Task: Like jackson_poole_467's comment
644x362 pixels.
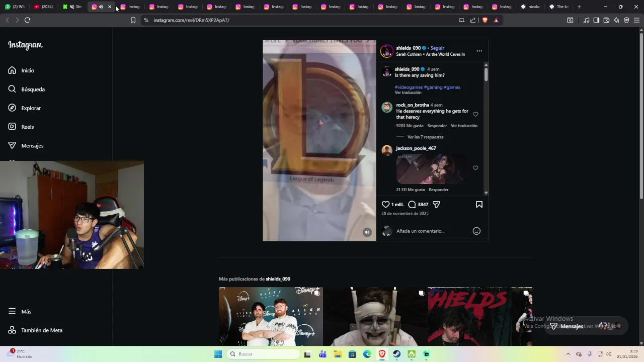Action: 475,168
